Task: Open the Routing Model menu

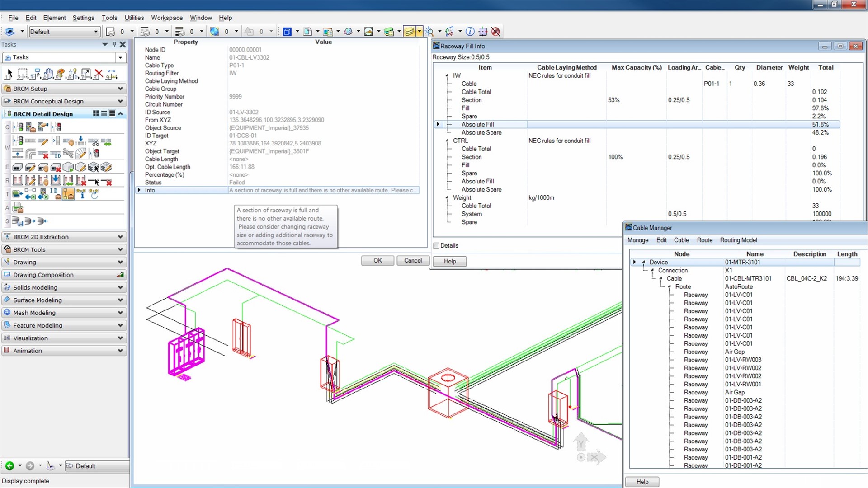Action: point(738,240)
